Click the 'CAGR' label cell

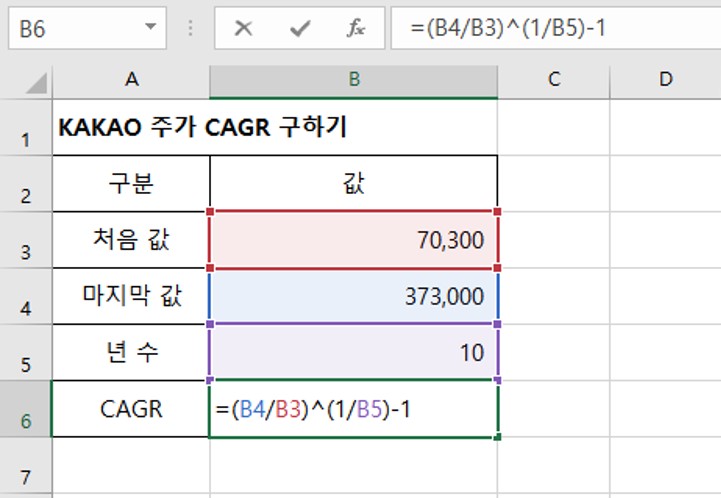[131, 409]
